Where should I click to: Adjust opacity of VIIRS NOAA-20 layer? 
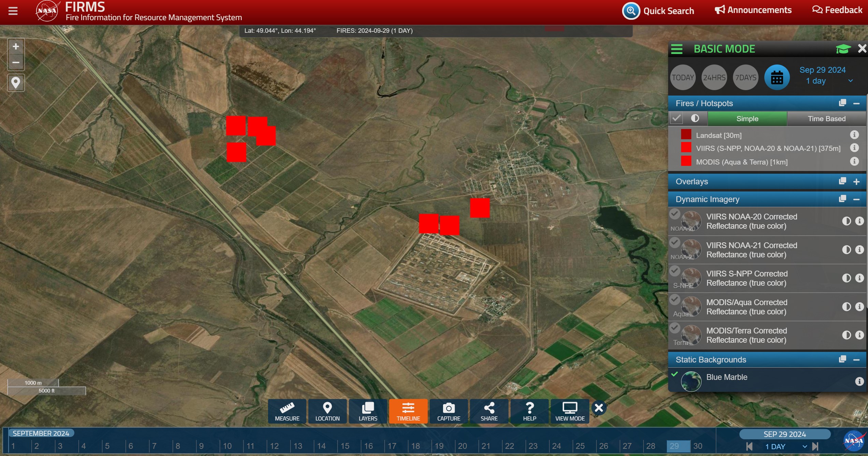[846, 221]
